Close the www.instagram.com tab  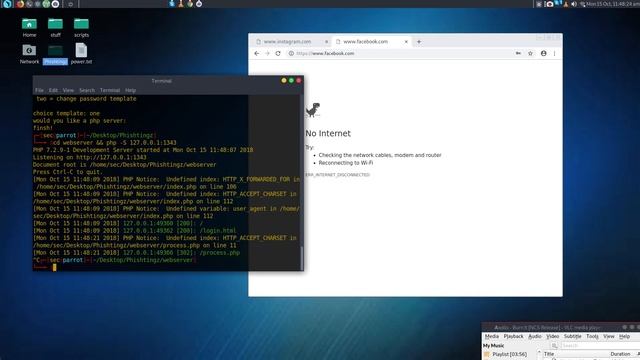[326, 42]
